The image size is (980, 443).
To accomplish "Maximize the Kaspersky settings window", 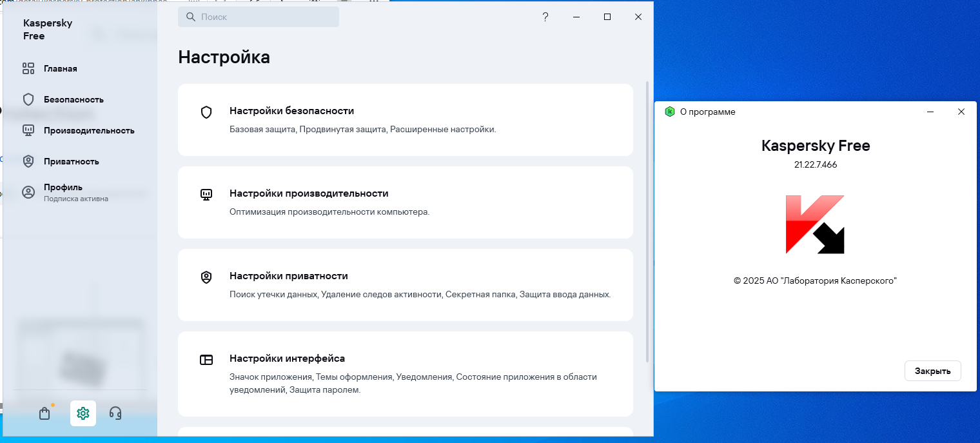I will tap(607, 17).
